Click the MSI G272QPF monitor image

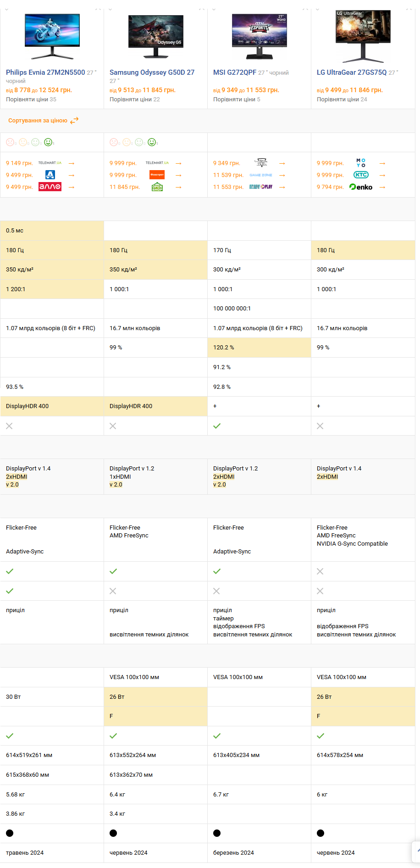coord(260,37)
